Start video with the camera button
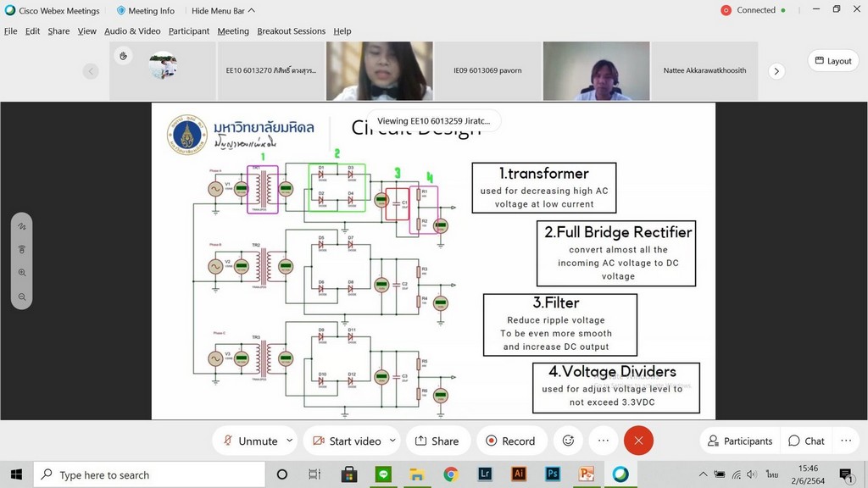This screenshot has height=488, width=868. 347,441
